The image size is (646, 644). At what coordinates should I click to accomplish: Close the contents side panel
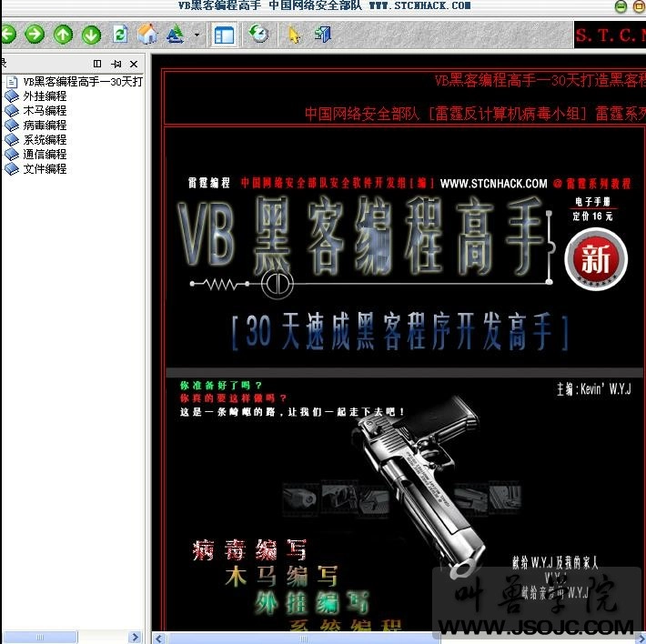click(x=134, y=64)
